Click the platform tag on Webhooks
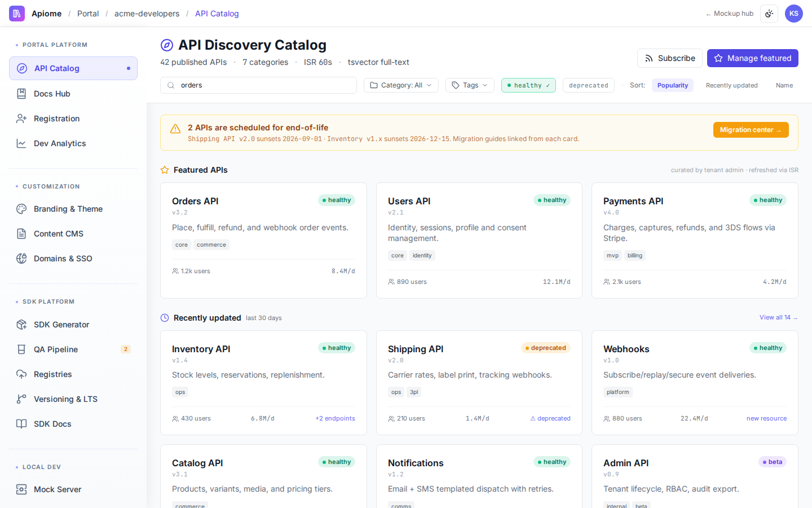812x508 pixels. point(618,392)
